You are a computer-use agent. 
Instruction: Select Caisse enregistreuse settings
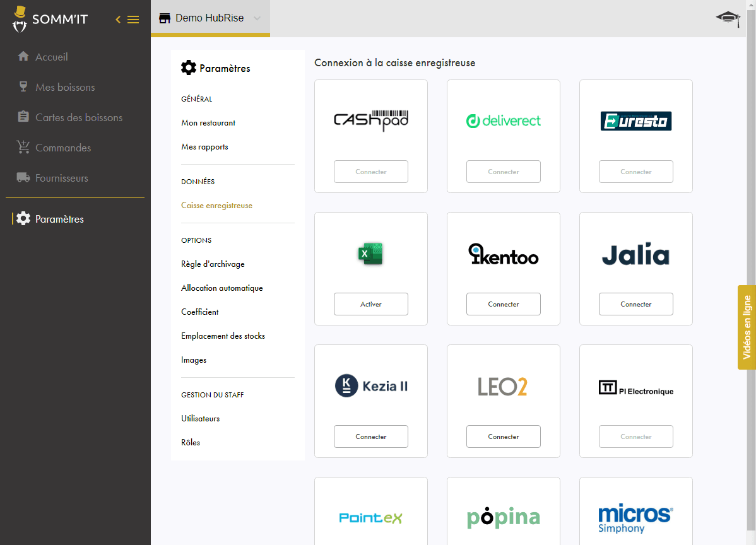(x=217, y=205)
